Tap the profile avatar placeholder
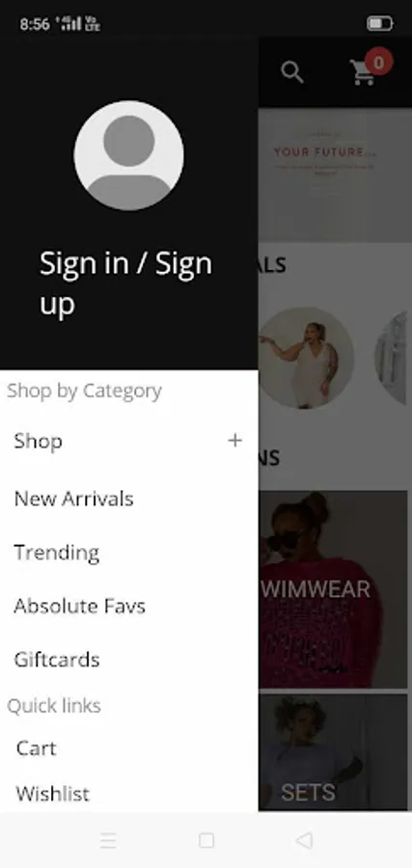Screen dimensions: 412x868 [x=129, y=155]
